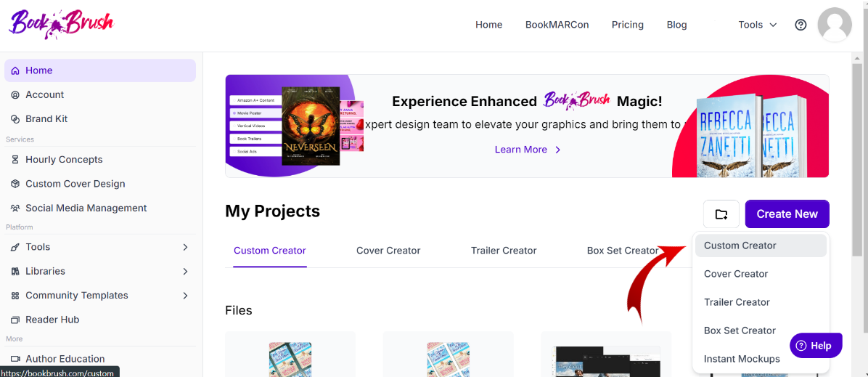The width and height of the screenshot is (868, 377).
Task: Switch to the Custom Creator projects tab
Action: 269,251
